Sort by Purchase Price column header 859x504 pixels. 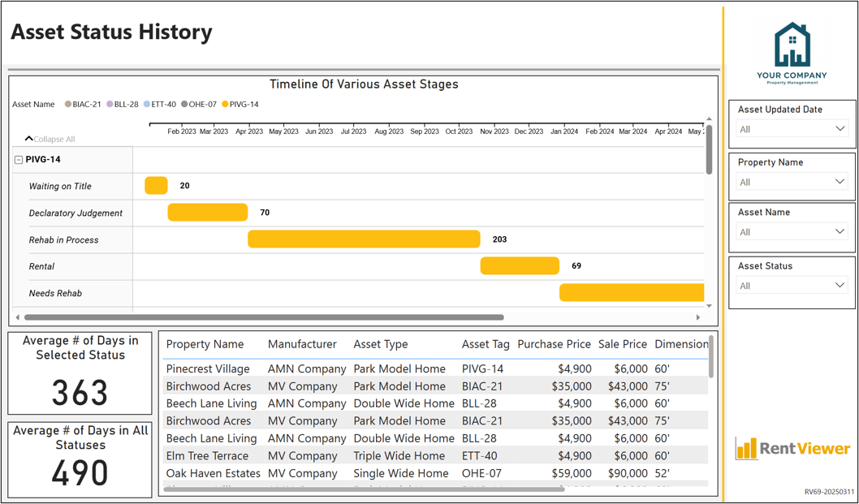coord(555,344)
